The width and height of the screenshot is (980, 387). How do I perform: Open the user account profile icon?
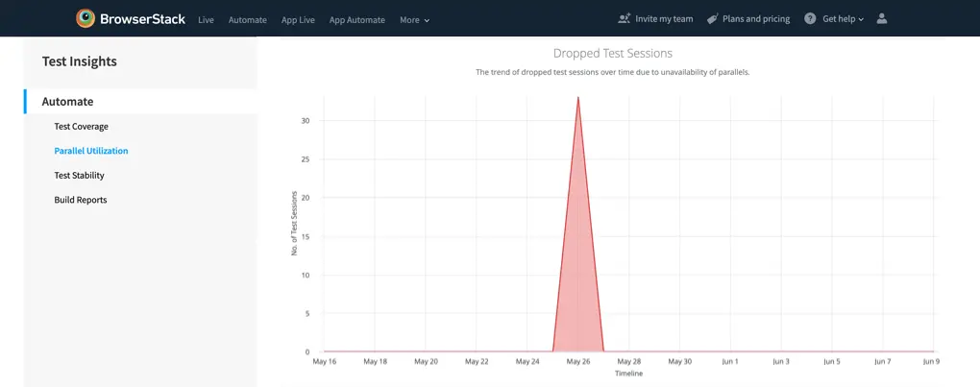pyautogui.click(x=882, y=18)
